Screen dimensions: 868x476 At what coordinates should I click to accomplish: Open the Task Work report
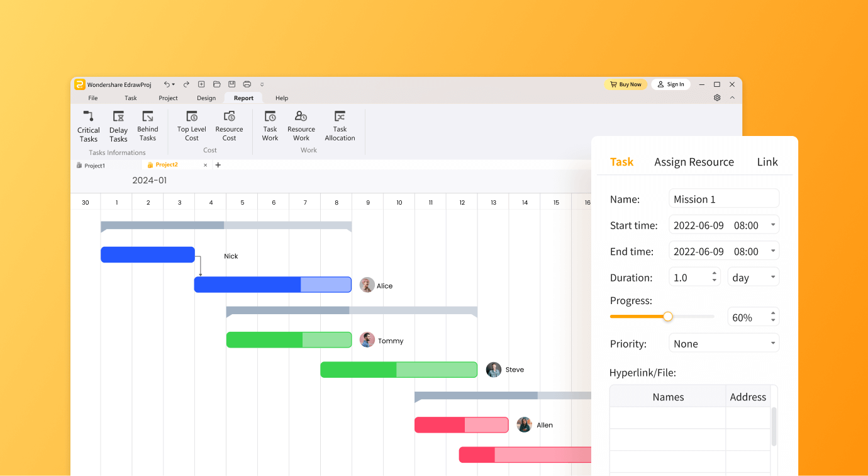coord(270,126)
